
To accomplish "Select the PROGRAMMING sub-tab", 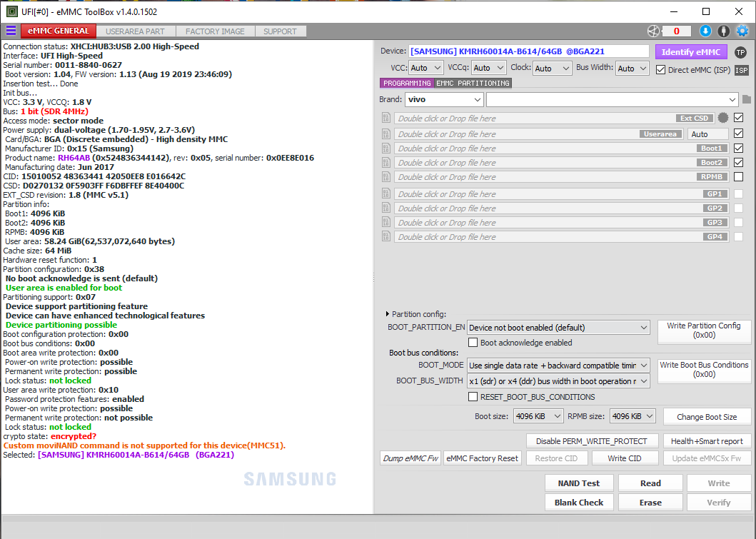I will click(x=407, y=84).
